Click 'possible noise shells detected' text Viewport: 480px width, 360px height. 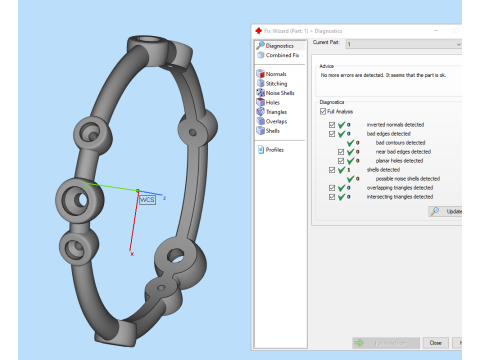click(408, 179)
